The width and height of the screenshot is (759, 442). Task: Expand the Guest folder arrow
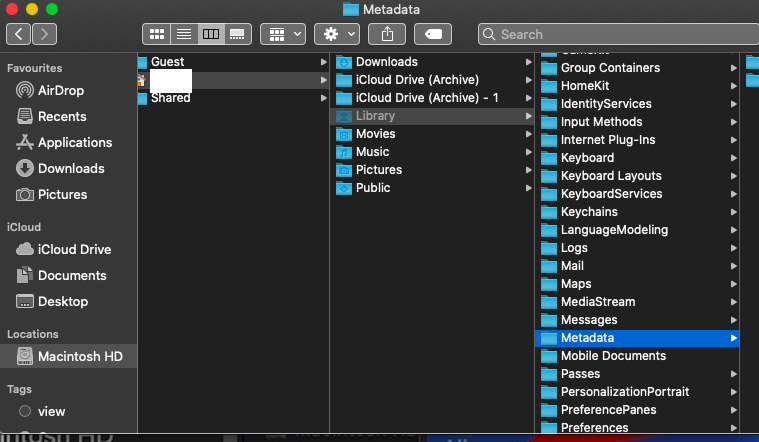click(323, 62)
